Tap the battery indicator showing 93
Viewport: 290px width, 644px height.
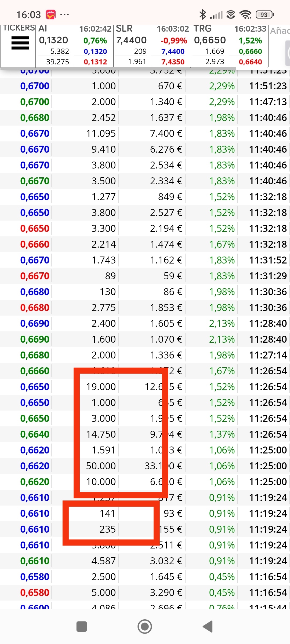pyautogui.click(x=265, y=14)
